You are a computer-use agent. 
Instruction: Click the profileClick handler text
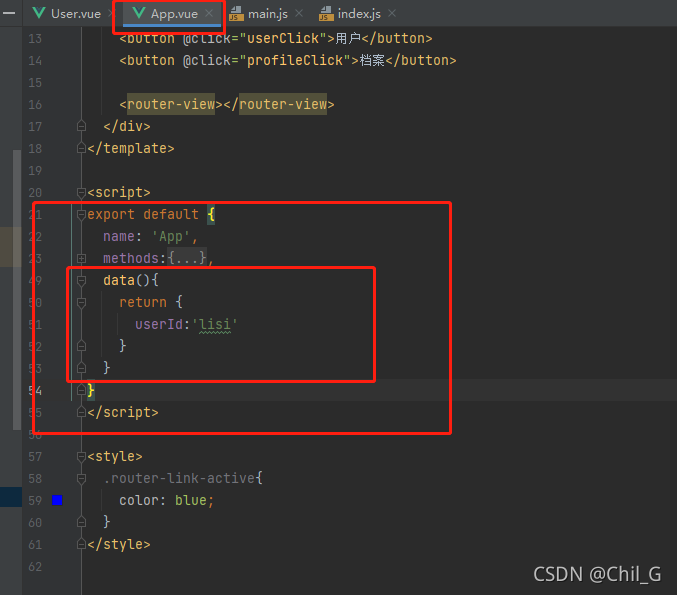(x=295, y=60)
